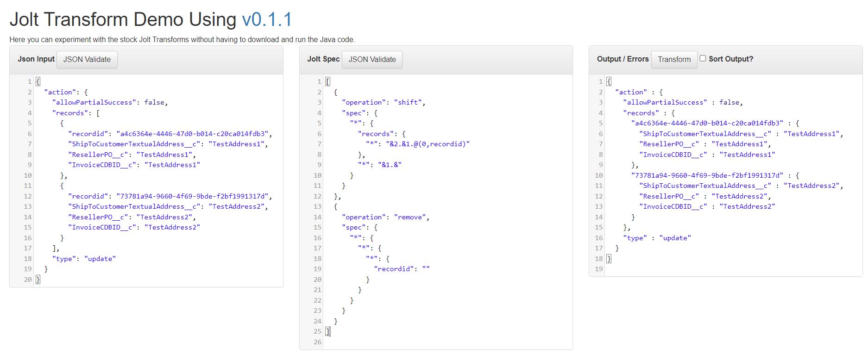868x354 pixels.
Task: Open the v0.1.1 version link
Action: point(267,19)
